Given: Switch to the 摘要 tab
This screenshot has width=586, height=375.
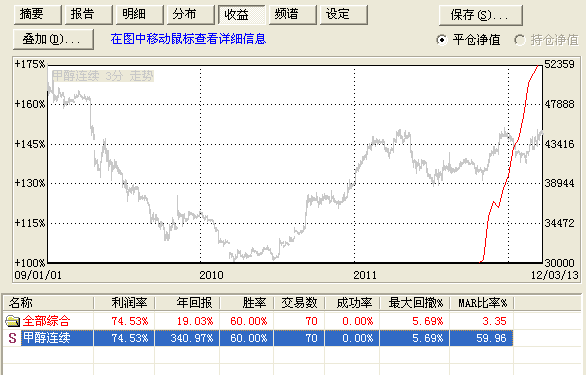Looking at the screenshot, I should coord(38,15).
